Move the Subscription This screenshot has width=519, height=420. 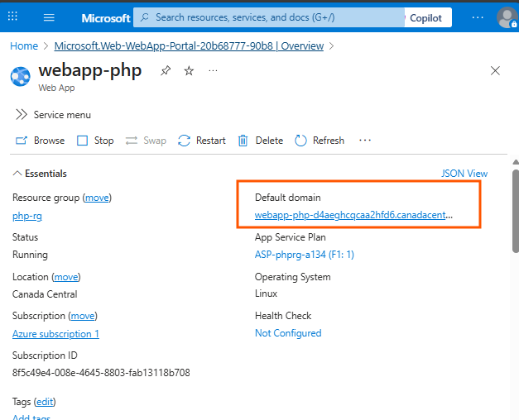pos(83,316)
